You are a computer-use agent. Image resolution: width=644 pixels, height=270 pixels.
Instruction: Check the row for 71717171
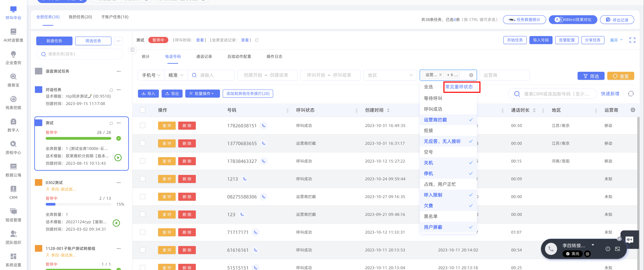coord(142,232)
